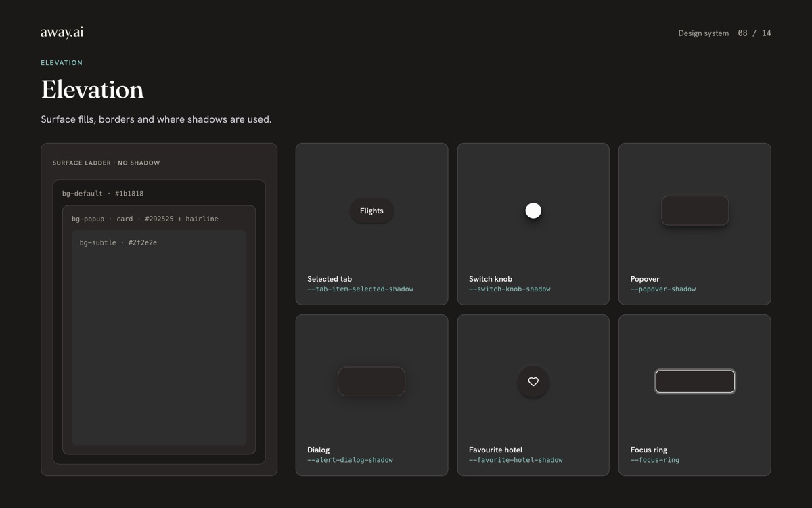Click the bg-default · #1b1818 label
The width and height of the screenshot is (812, 508).
click(x=103, y=194)
